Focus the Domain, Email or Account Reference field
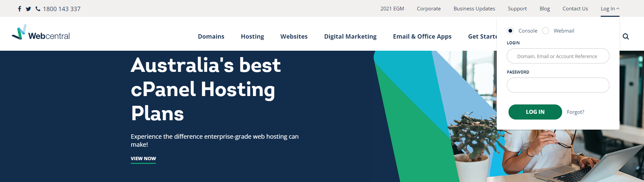 558,56
